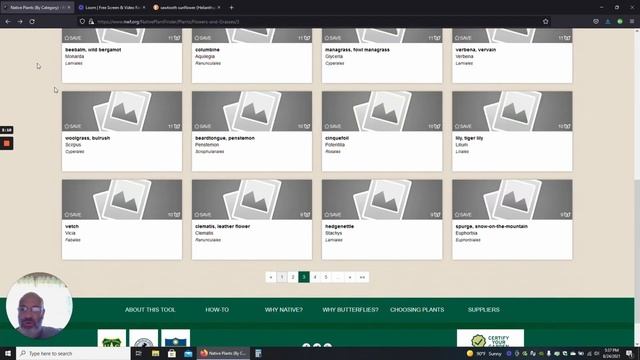640x360 pixels.
Task: Click the green extension icon in the browser toolbar
Action: click(620, 21)
